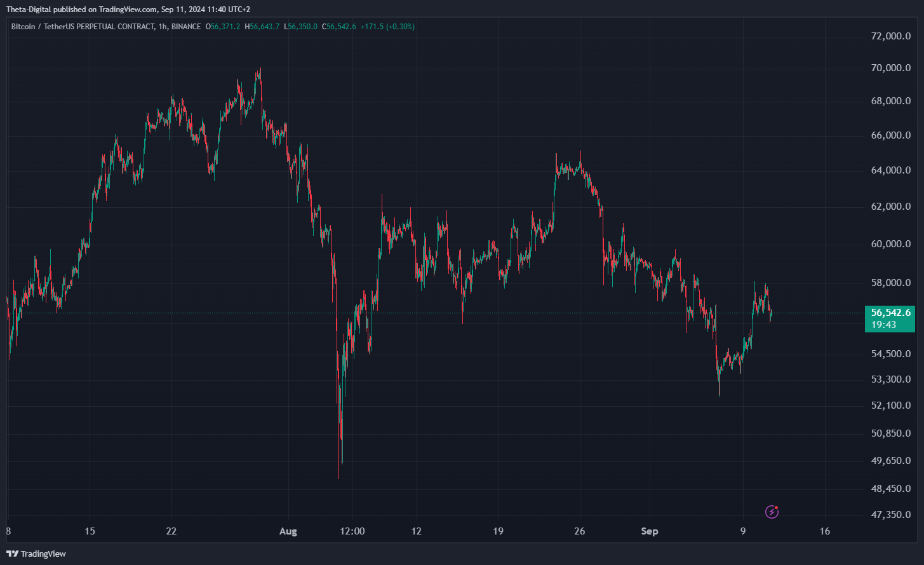Image resolution: width=924 pixels, height=565 pixels.
Task: Click the 62,000.0 price axis label
Action: pos(891,207)
